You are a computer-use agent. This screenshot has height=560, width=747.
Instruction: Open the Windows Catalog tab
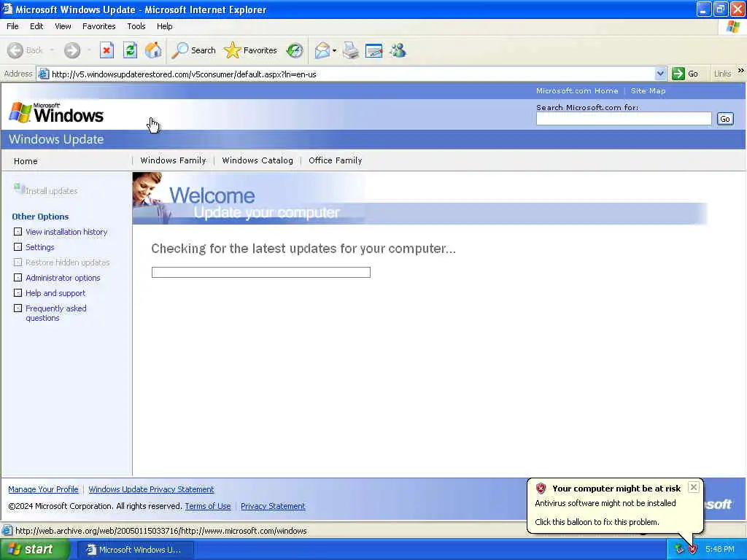(258, 160)
